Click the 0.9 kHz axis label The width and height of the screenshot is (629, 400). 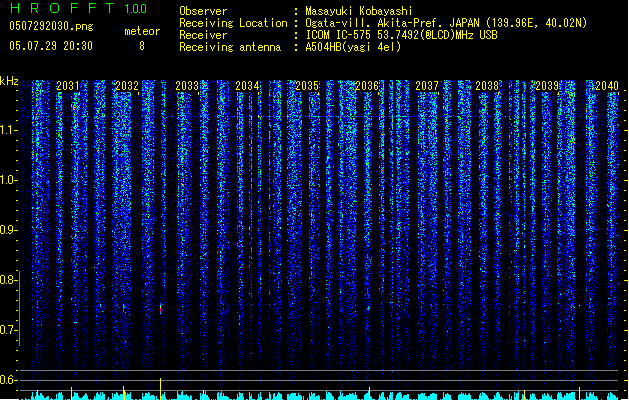tap(8, 230)
